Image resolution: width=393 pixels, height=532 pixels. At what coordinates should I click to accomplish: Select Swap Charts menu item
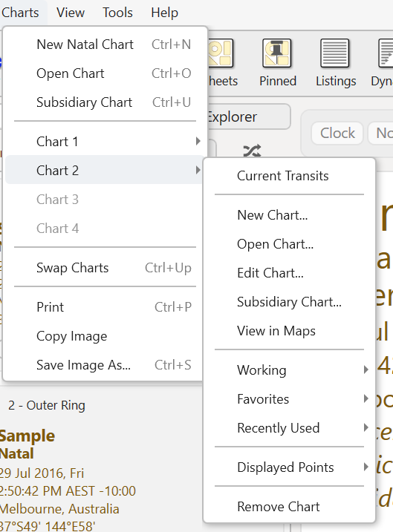[x=105, y=268]
